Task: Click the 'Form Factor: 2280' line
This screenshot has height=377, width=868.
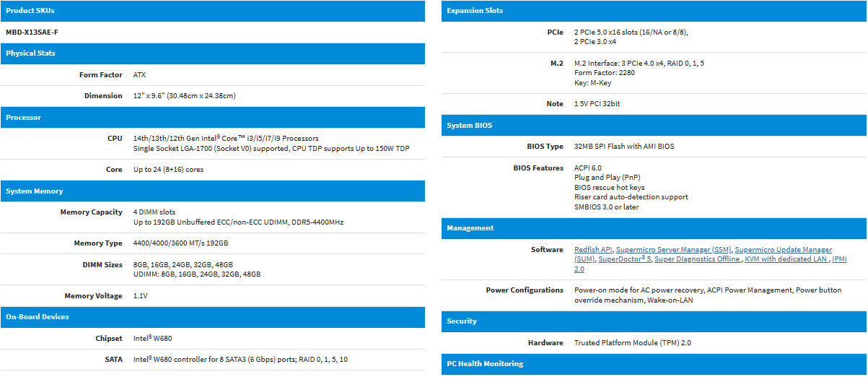Action: [x=605, y=73]
